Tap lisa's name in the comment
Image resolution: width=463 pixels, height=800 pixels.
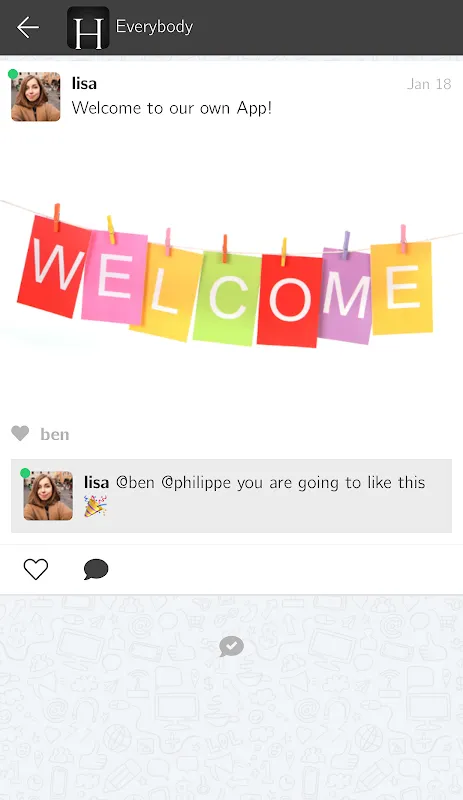point(96,483)
